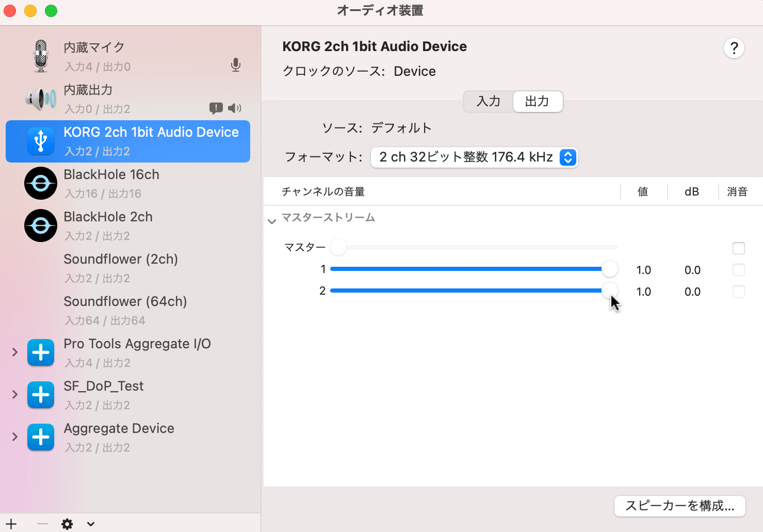This screenshot has height=532, width=763.
Task: Expand Aggregate Device subdevices
Action: point(15,437)
